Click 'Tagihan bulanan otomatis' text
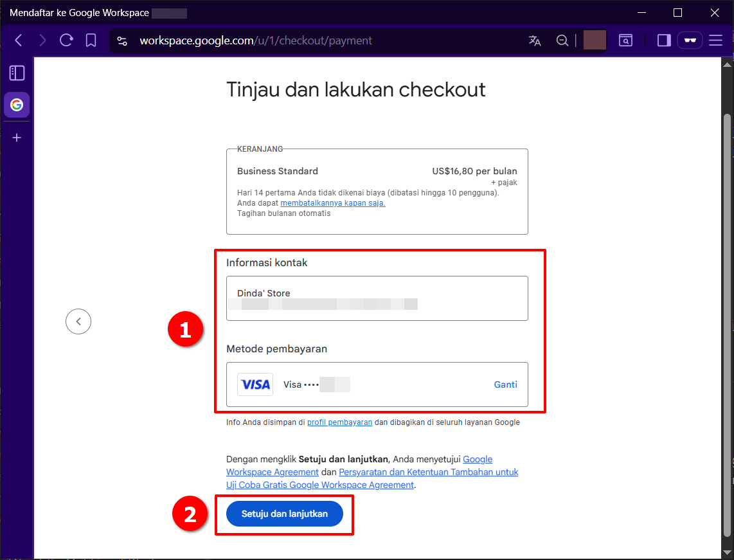Viewport: 734px width, 560px height. [283, 213]
